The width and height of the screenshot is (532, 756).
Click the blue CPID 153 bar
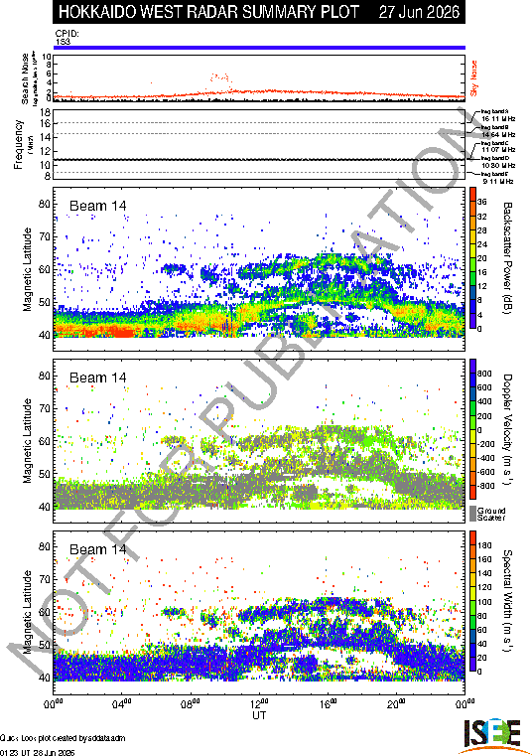click(x=259, y=48)
